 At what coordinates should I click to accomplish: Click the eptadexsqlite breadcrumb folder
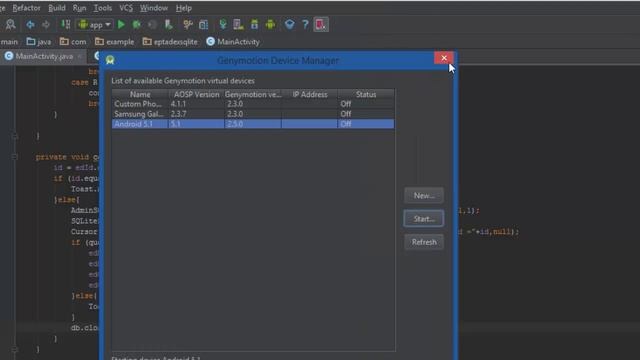[170, 42]
